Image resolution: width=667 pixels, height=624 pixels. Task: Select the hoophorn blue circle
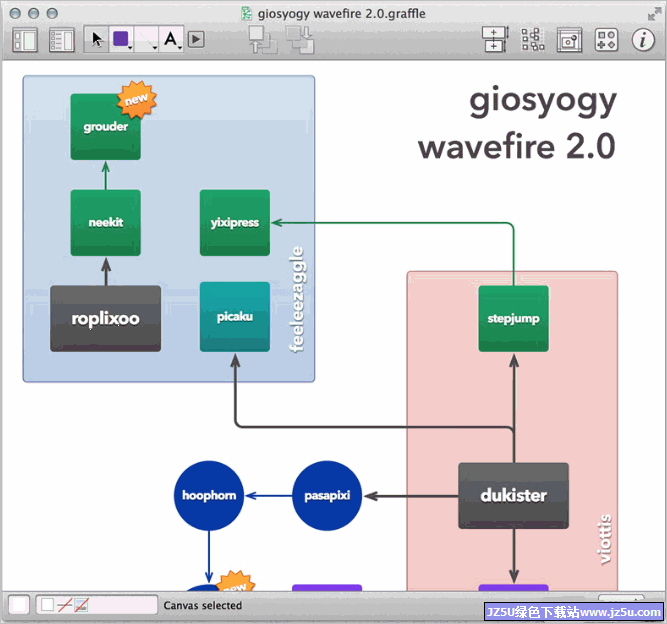tap(209, 495)
